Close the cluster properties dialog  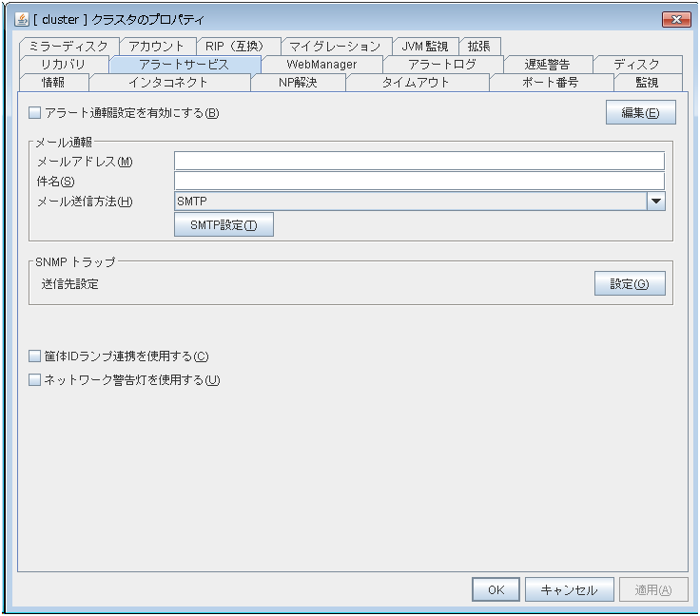point(674,20)
